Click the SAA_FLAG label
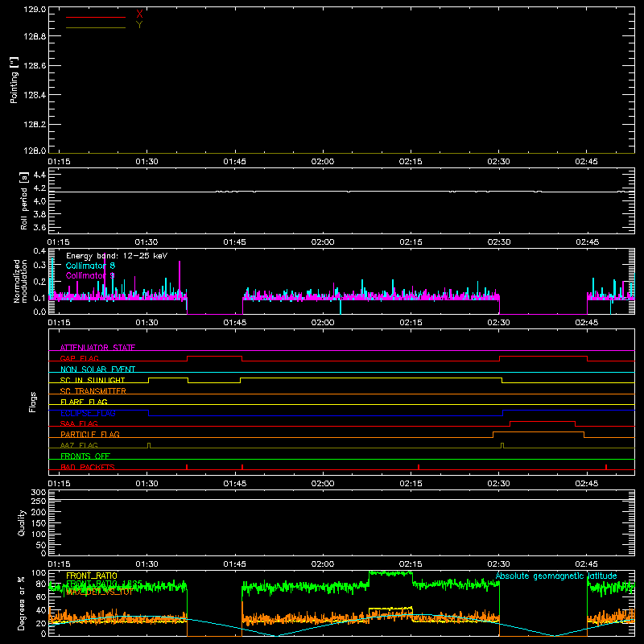 click(x=79, y=423)
